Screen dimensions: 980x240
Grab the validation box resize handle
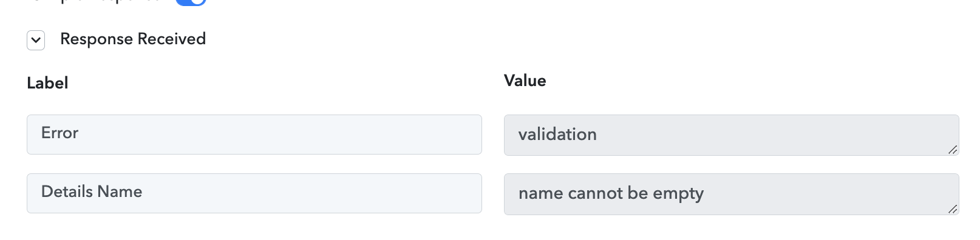pos(953,150)
